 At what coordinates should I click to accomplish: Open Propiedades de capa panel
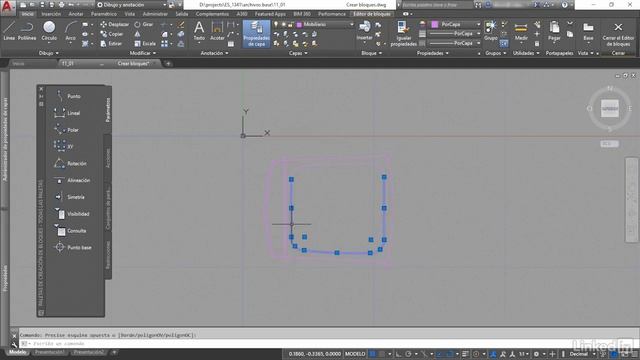pyautogui.click(x=256, y=34)
